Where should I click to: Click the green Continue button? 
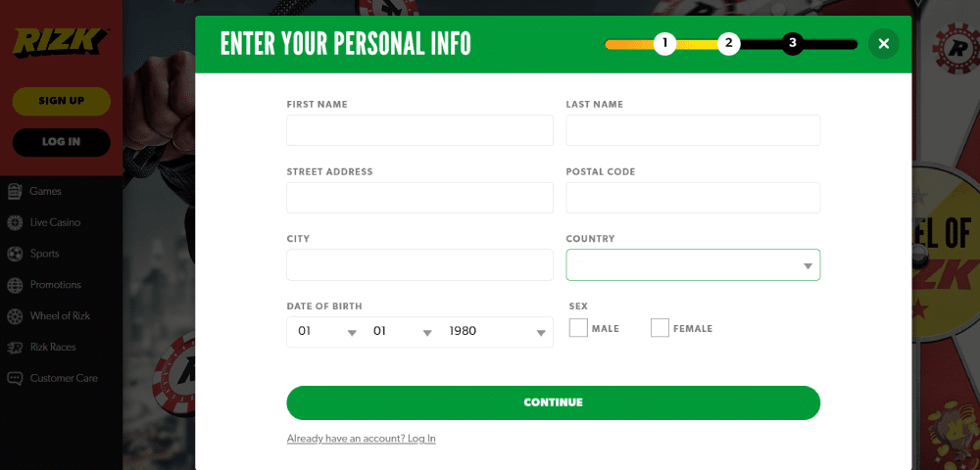553,402
